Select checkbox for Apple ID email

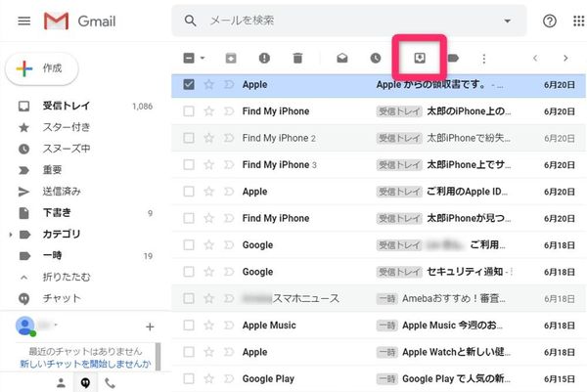[189, 192]
